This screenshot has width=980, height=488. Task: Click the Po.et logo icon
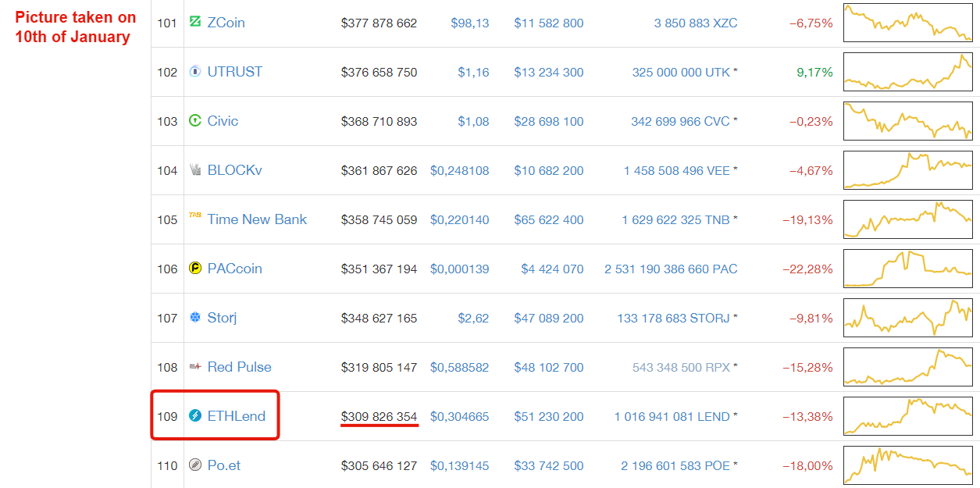(x=195, y=465)
